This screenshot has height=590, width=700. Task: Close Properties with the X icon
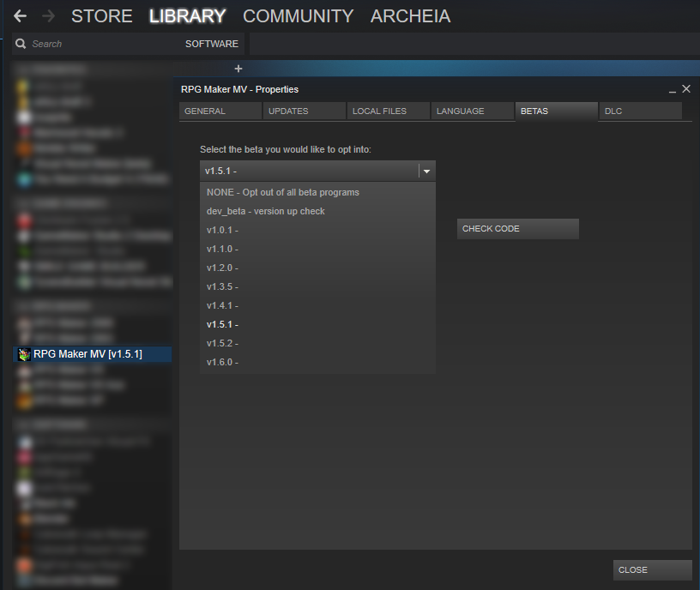[x=686, y=89]
